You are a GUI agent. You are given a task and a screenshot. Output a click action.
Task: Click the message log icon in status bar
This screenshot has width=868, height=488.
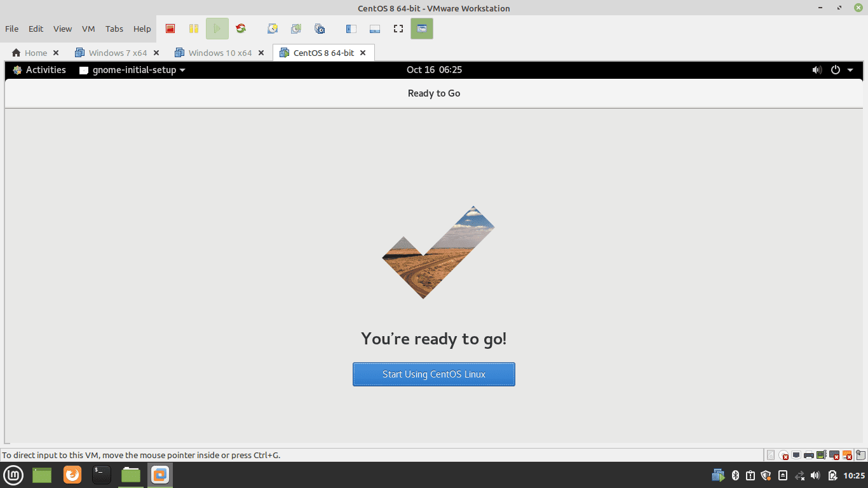(861, 455)
